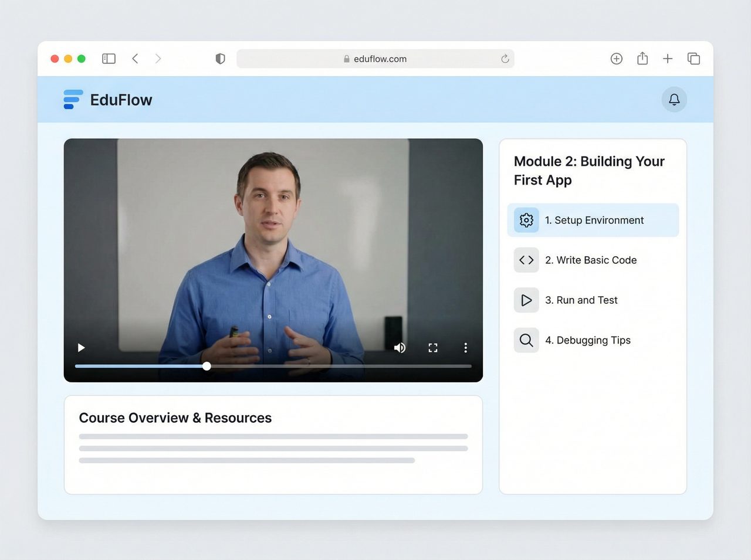751x560 pixels.
Task: Open lesson 1. Setup Environment
Action: point(594,220)
